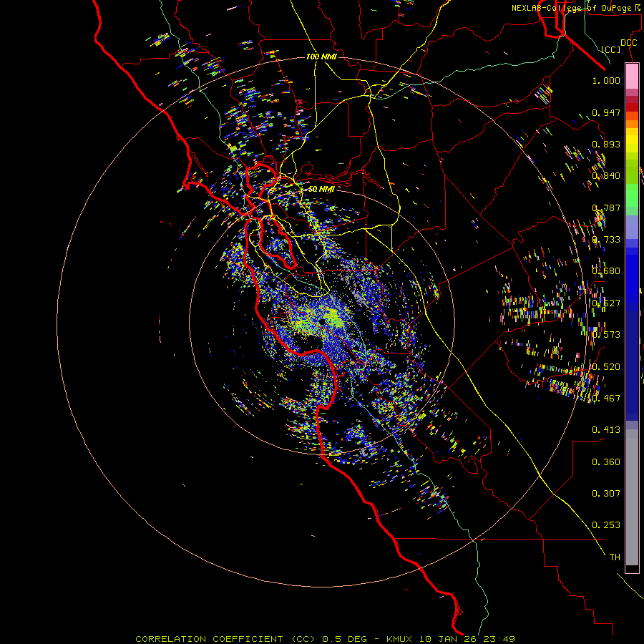Click the DCC label above the color bar
The height and width of the screenshot is (644, 644).
point(628,43)
